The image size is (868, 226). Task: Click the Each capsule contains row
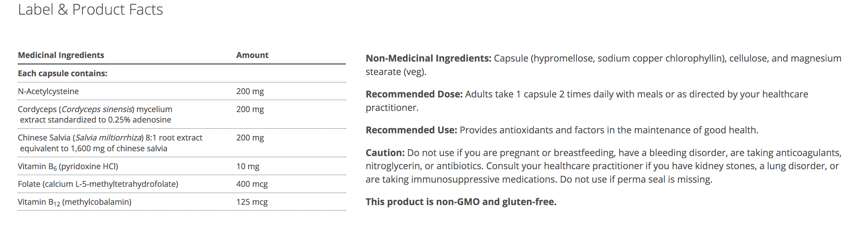62,74
